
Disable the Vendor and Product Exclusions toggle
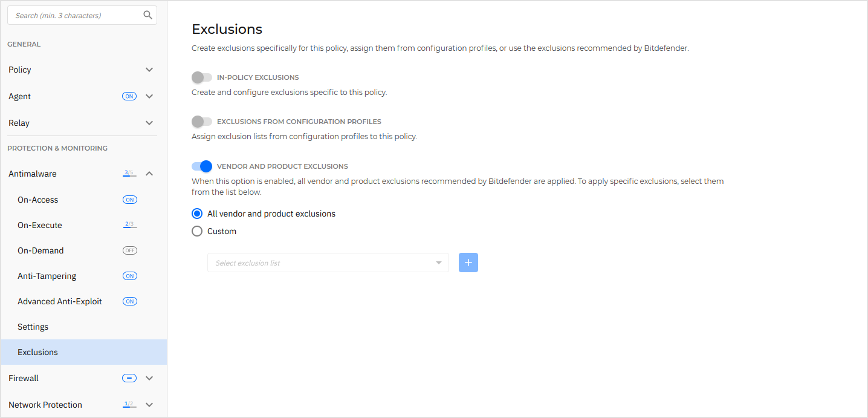(202, 166)
